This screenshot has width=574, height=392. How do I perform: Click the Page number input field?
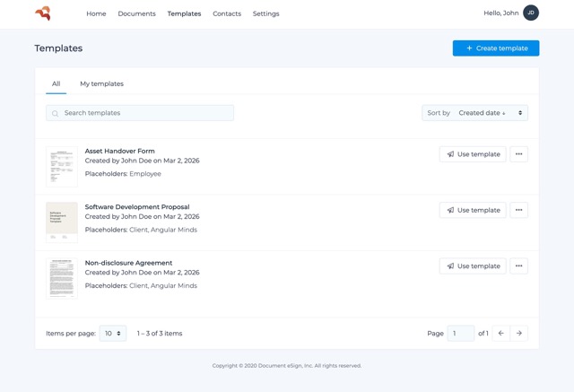(461, 333)
